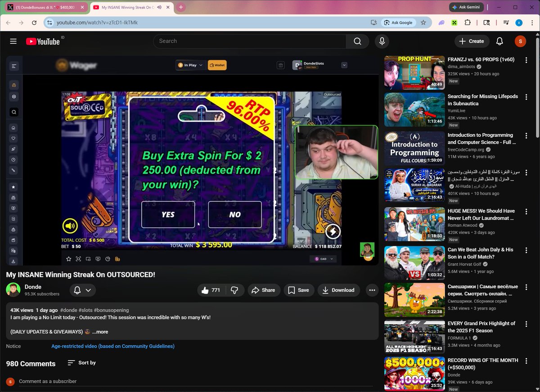540x392 pixels.
Task: Go to YouTube home via logo
Action: [x=43, y=41]
